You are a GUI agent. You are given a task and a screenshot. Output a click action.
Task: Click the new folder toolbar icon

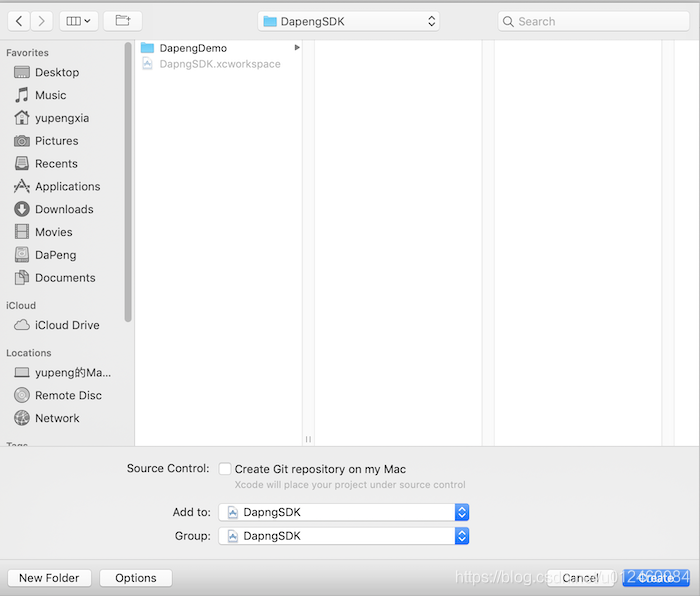tap(123, 21)
